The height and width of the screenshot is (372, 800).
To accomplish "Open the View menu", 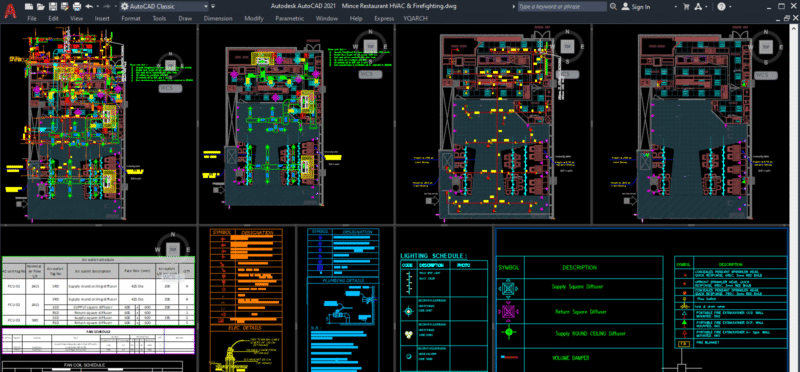I will [77, 18].
